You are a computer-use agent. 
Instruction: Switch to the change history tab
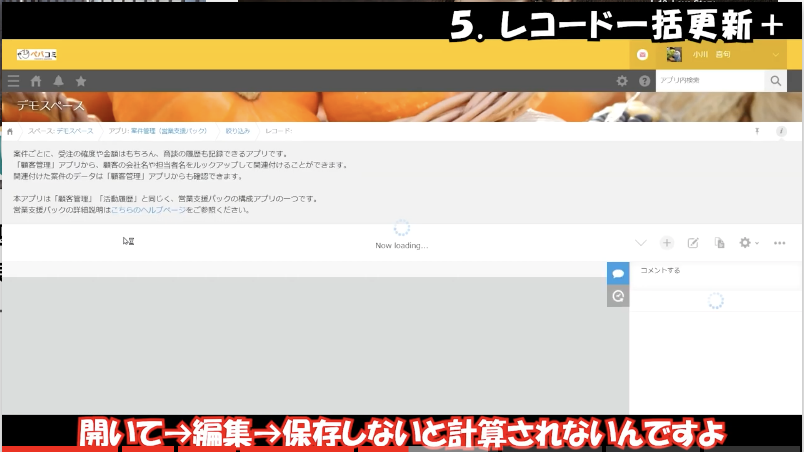(618, 296)
